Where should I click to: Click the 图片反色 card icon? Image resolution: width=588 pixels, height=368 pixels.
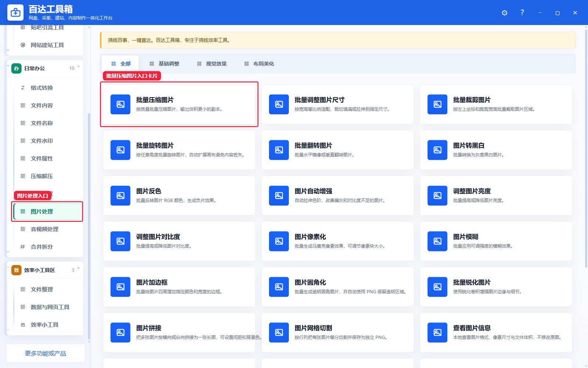click(x=121, y=195)
